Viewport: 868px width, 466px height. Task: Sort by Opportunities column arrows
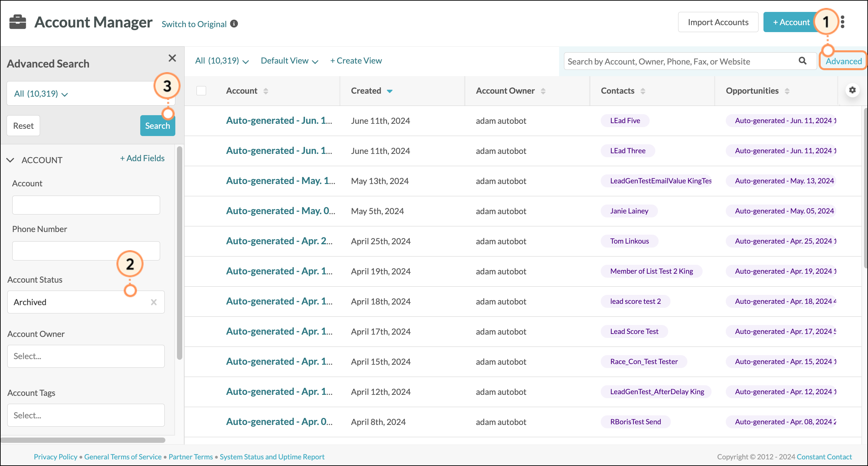787,91
